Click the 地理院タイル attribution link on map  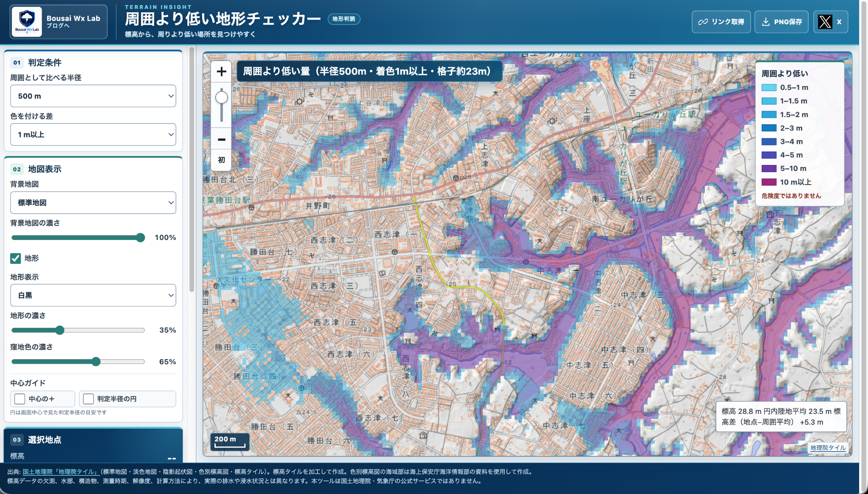(828, 448)
